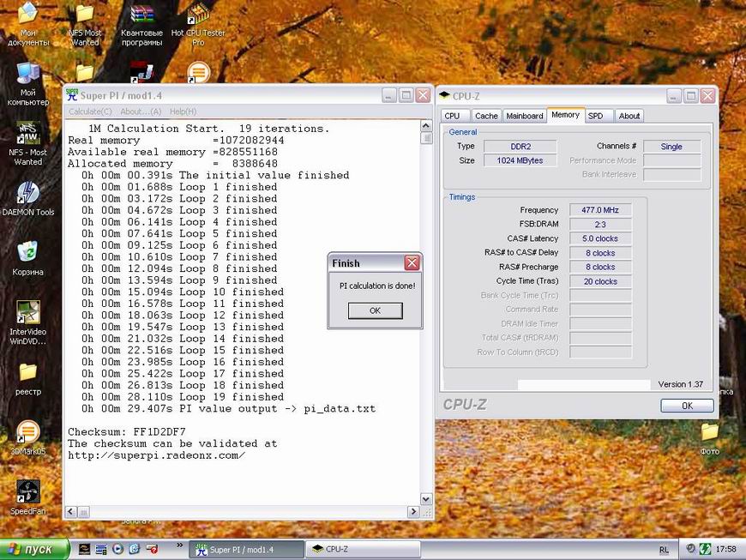Launch the NFS Most Wanted game shortcut

coord(27,134)
